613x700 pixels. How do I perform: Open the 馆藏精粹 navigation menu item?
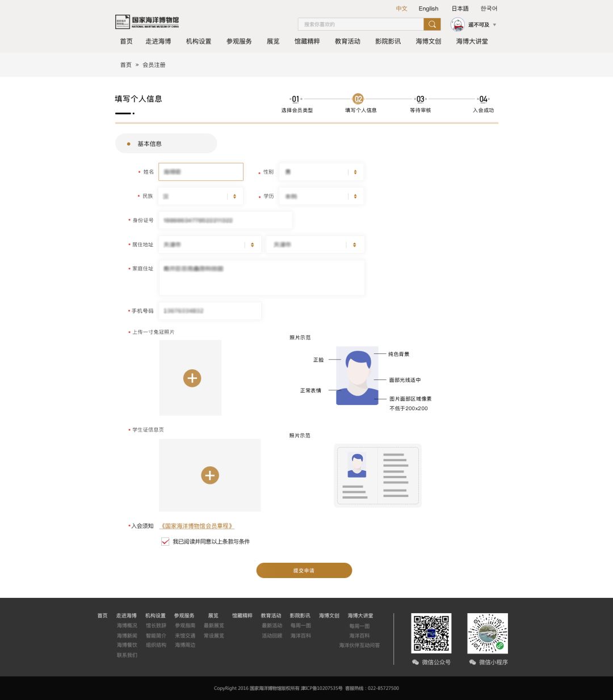307,41
